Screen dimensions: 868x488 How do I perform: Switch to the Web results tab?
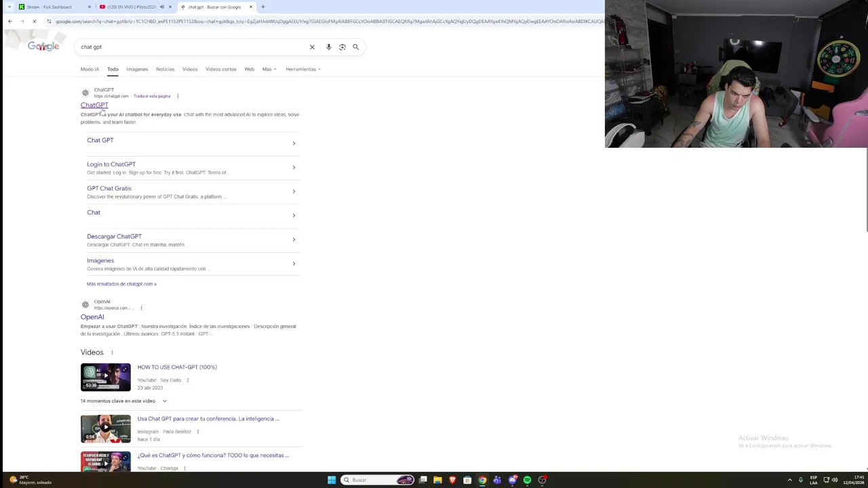249,69
